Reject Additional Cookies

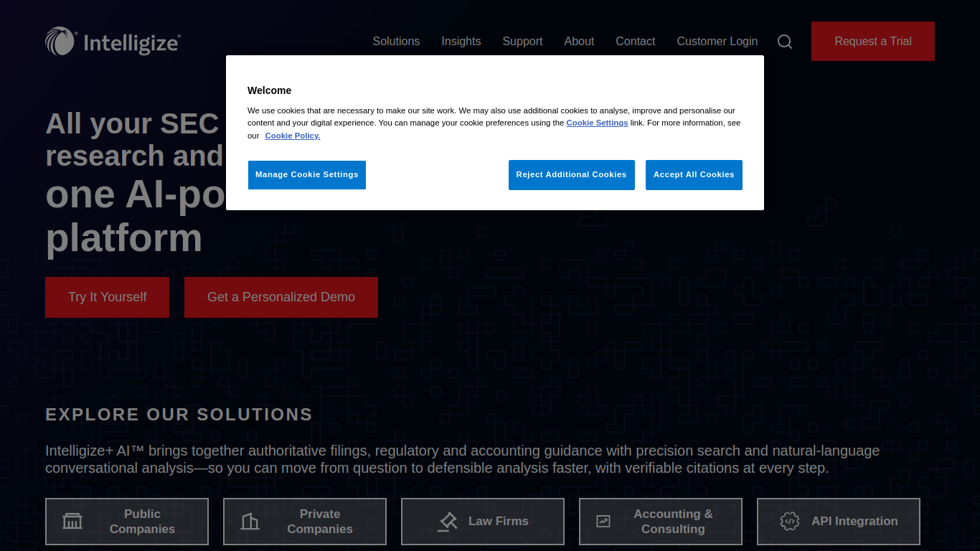click(572, 175)
